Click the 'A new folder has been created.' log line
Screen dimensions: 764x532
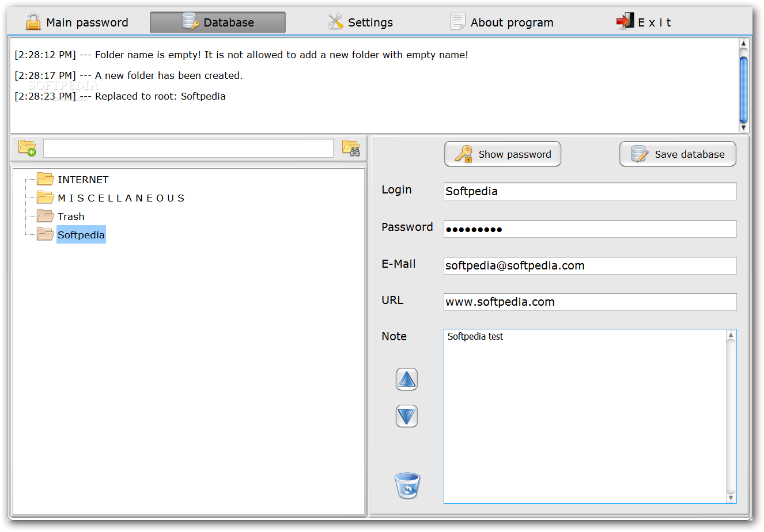point(128,75)
